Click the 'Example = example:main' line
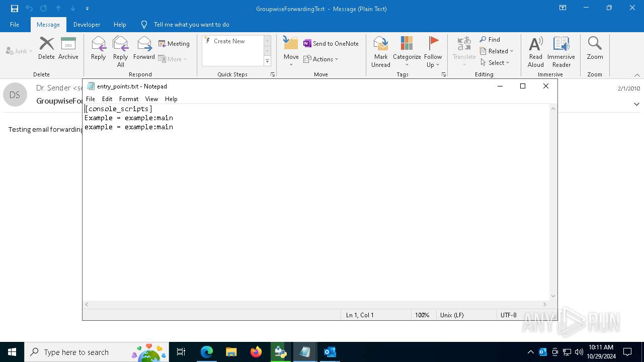 [x=129, y=118]
